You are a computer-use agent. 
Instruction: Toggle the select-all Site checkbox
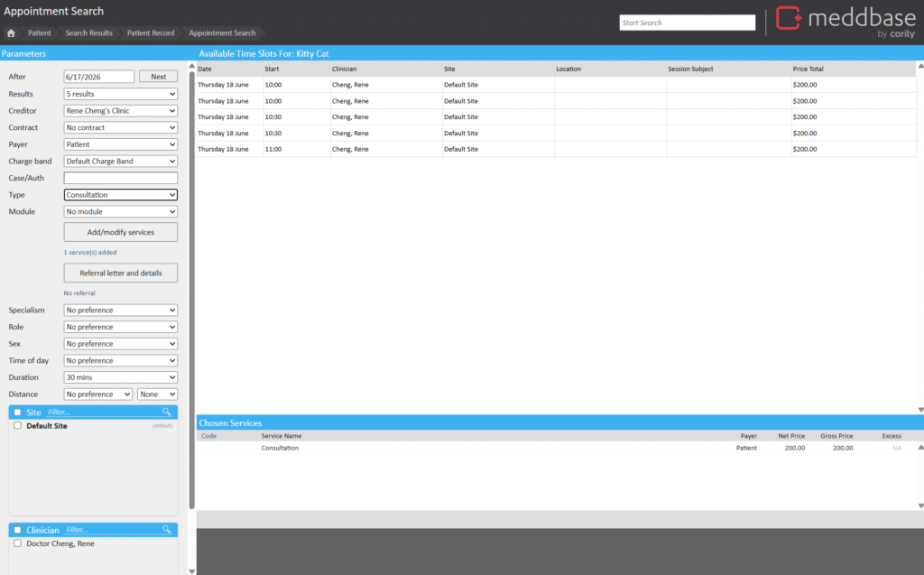(18, 413)
